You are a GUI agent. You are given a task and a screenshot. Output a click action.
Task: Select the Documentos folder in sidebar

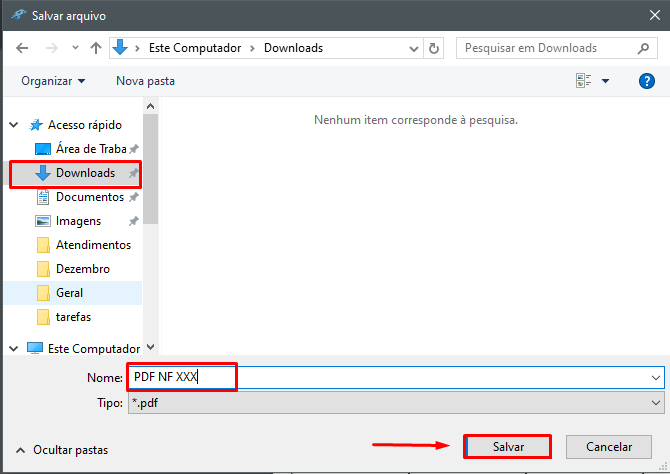coord(89,197)
